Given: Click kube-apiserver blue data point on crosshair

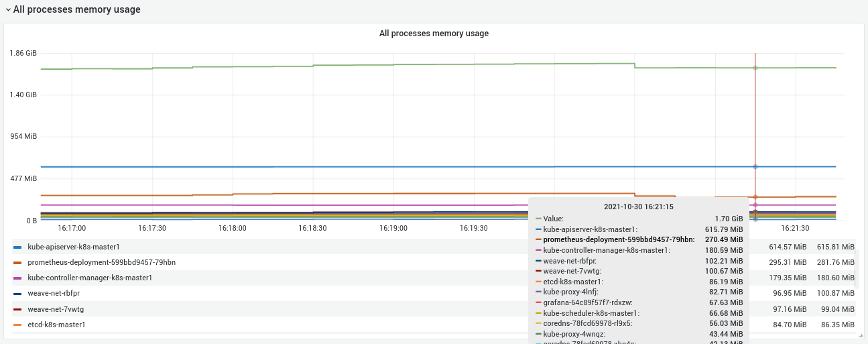Looking at the screenshot, I should coord(755,166).
